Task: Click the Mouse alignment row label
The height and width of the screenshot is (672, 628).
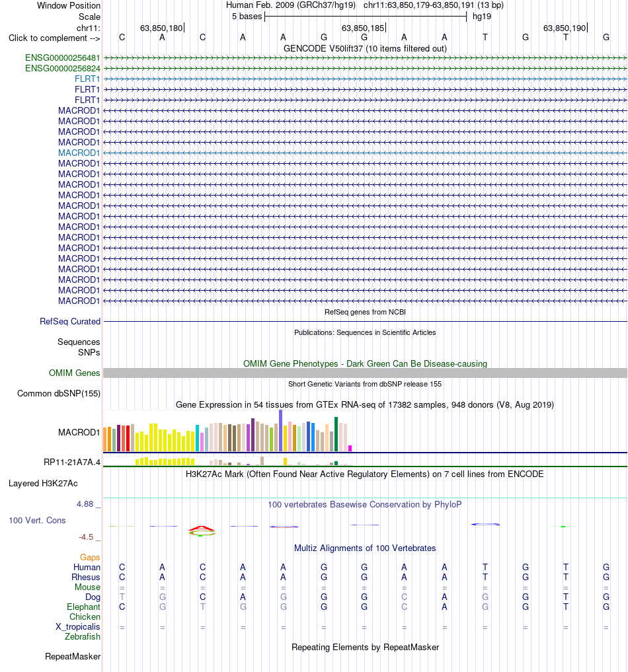Action: (87, 587)
